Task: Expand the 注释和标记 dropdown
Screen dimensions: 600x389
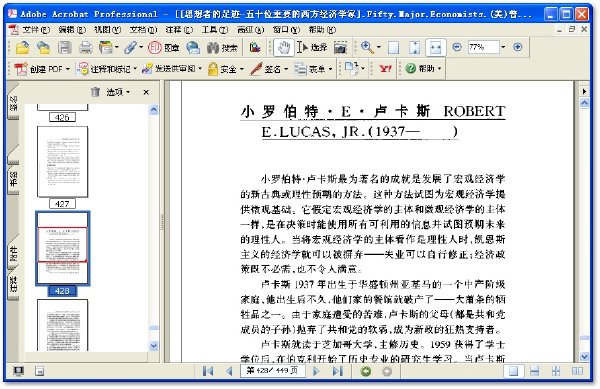Action: [135, 69]
